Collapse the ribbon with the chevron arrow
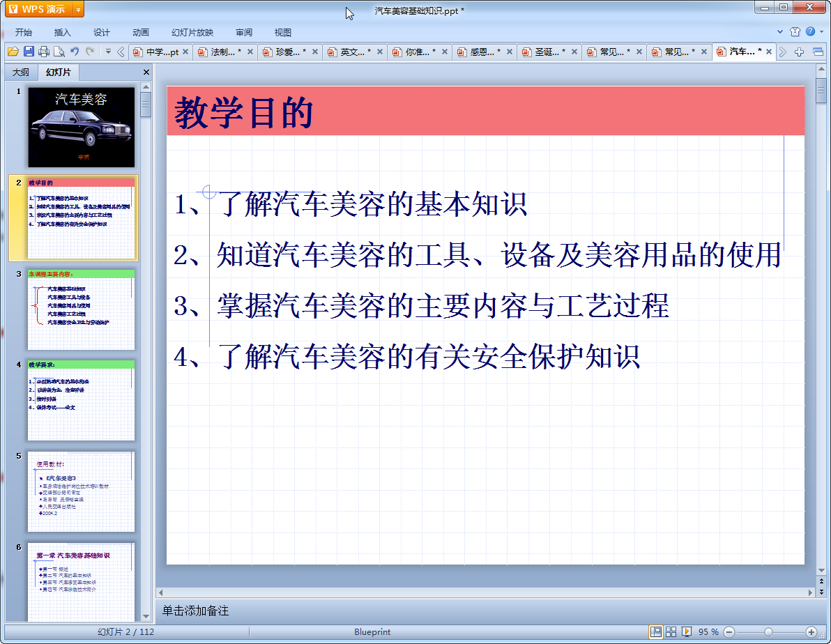Screen dimensions: 831x644 [x=780, y=32]
